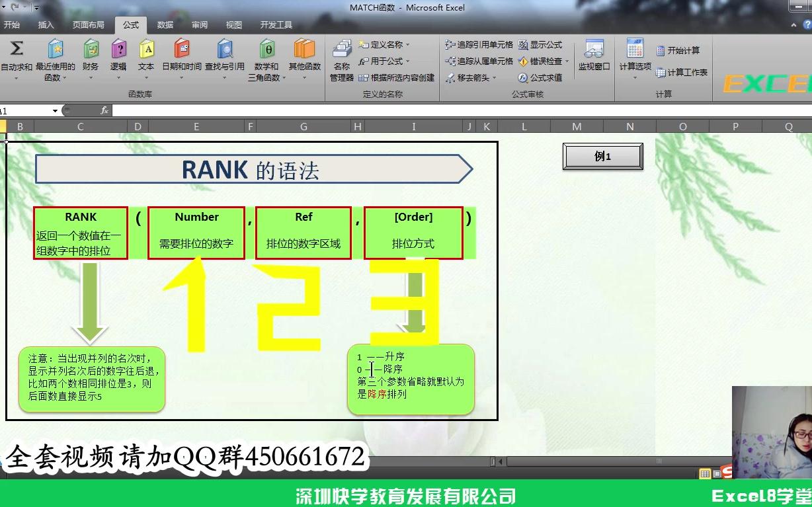Viewport: 812px width, 507px height.
Task: Click the 例1 button on the slide
Action: [x=602, y=156]
